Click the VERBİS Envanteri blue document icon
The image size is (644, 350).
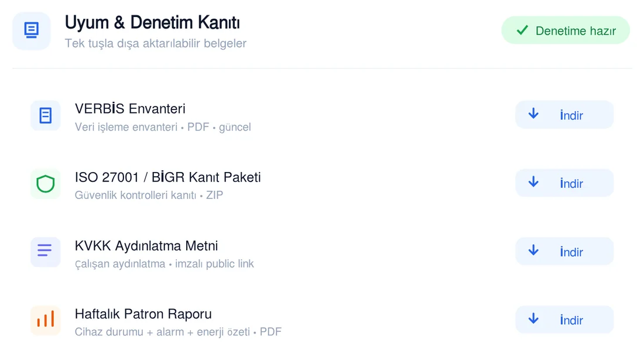(46, 115)
